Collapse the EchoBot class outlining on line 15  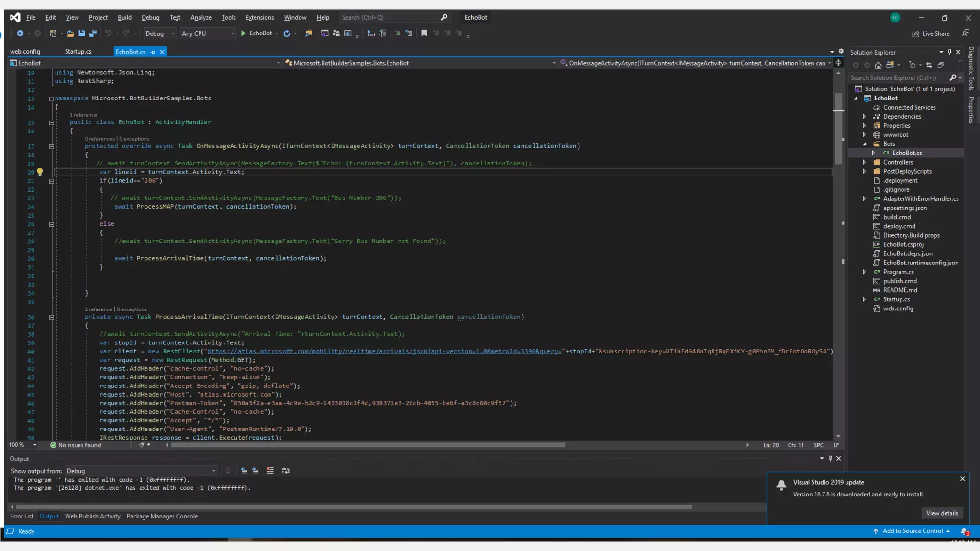(x=51, y=122)
